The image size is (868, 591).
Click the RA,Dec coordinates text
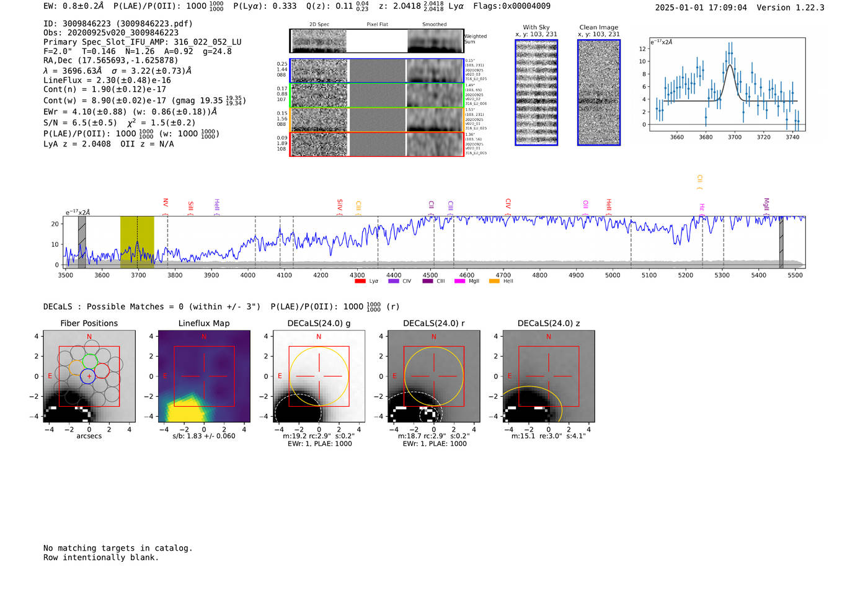pyautogui.click(x=111, y=60)
